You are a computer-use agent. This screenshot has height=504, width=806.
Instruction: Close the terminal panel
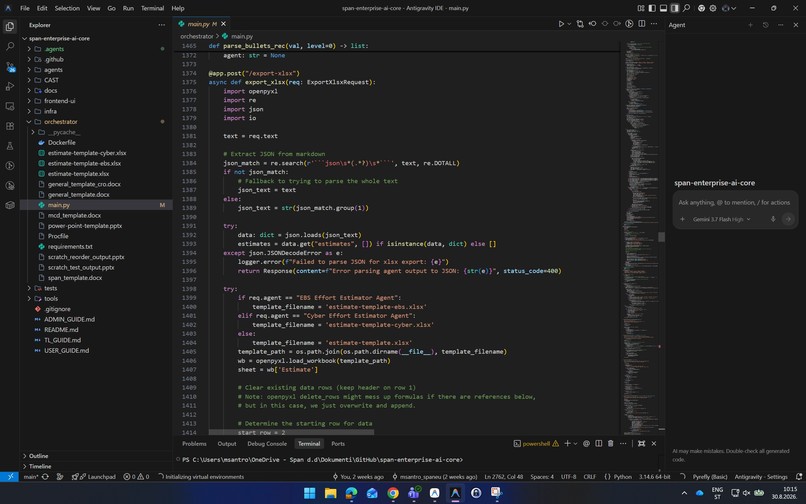654,443
